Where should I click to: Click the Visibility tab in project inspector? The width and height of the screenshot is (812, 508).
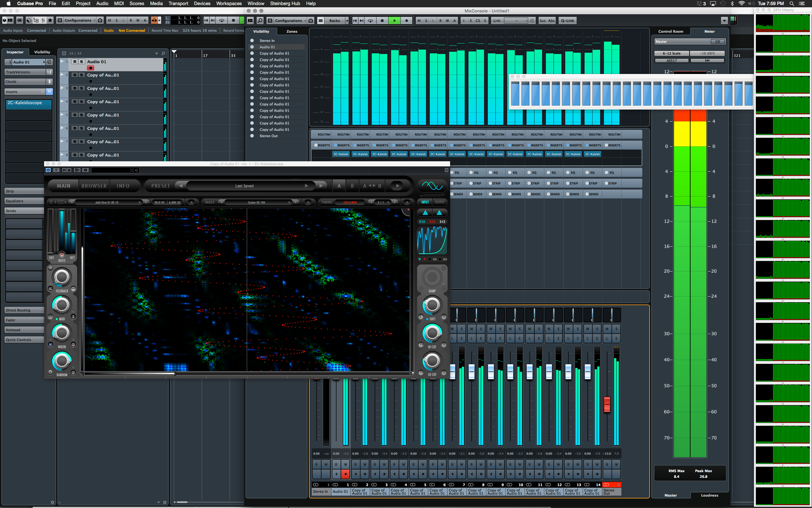(x=42, y=52)
